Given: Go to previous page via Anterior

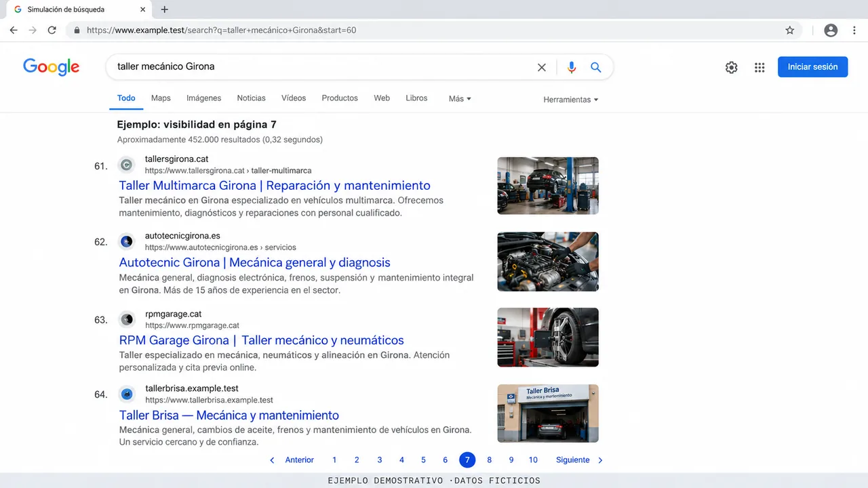Looking at the screenshot, I should [292, 460].
